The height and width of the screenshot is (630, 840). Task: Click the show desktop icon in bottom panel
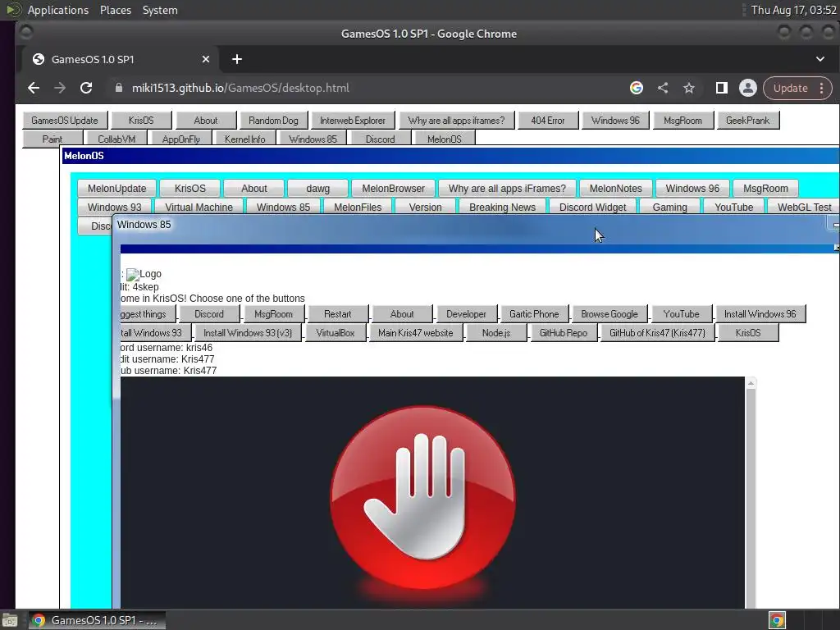point(10,620)
